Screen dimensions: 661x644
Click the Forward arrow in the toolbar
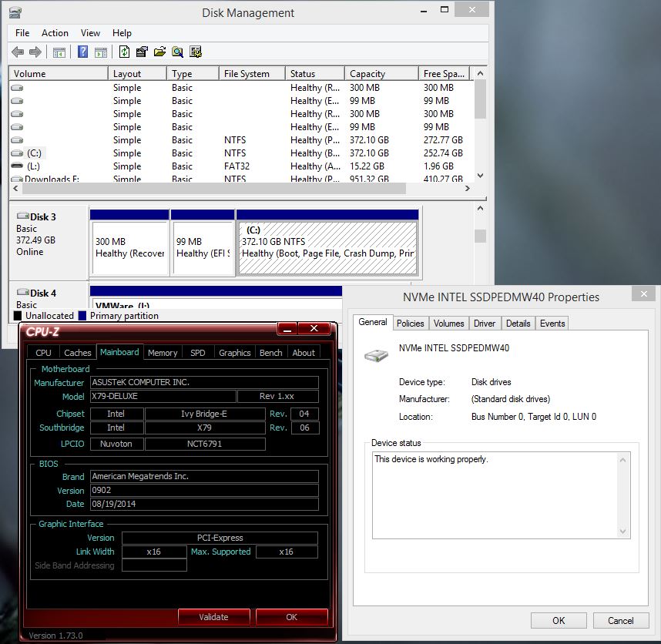[35, 52]
